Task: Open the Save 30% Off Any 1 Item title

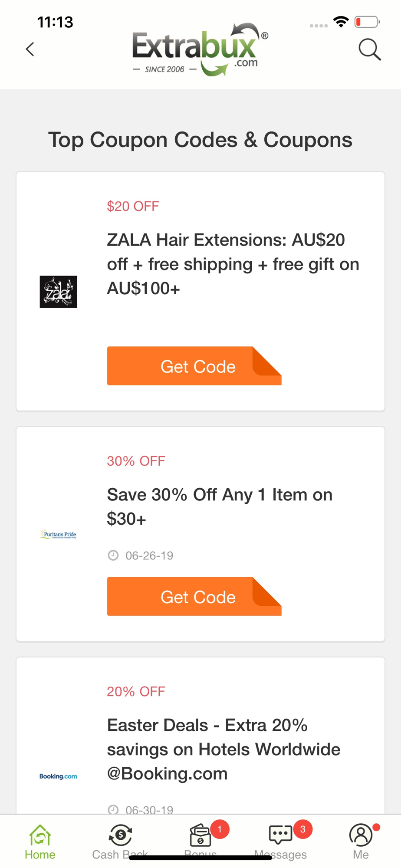Action: [220, 506]
